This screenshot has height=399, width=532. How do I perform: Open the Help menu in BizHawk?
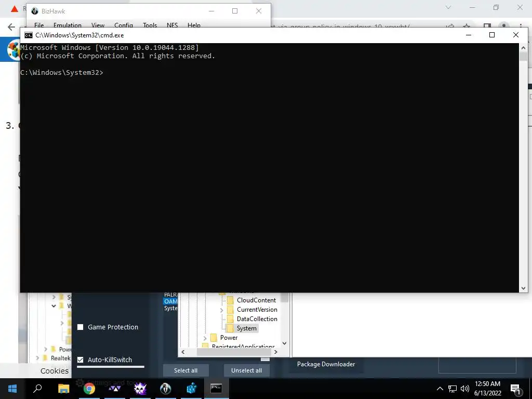(194, 25)
